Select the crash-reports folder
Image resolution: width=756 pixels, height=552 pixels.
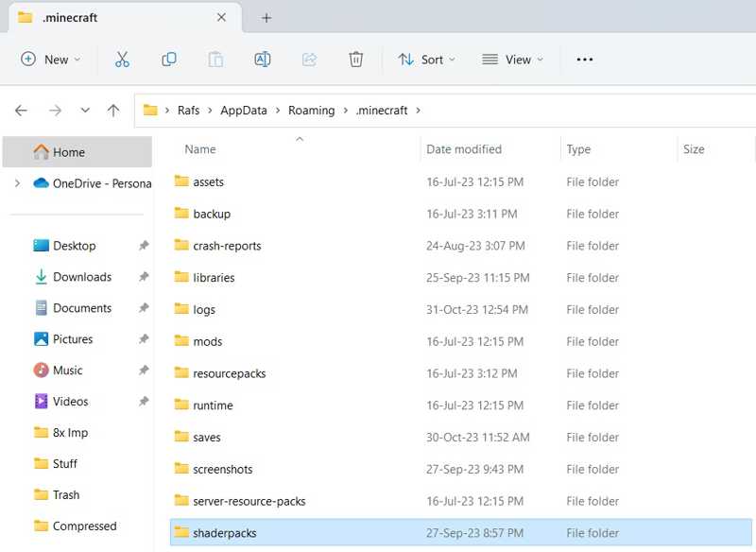461,246
